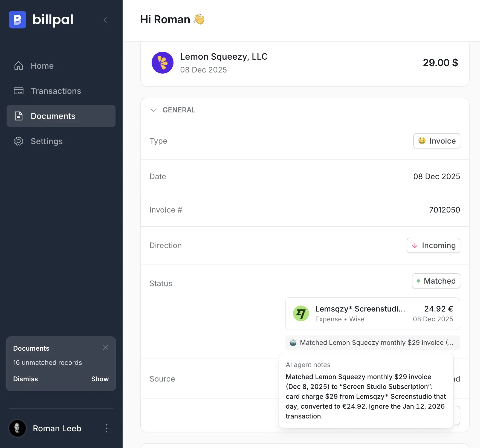Click the Date value 08 Dec 2025
This screenshot has width=480, height=448.
(x=437, y=176)
